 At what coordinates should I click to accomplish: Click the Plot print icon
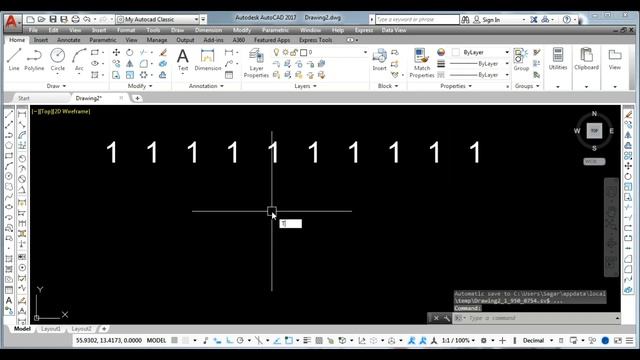tap(75, 19)
